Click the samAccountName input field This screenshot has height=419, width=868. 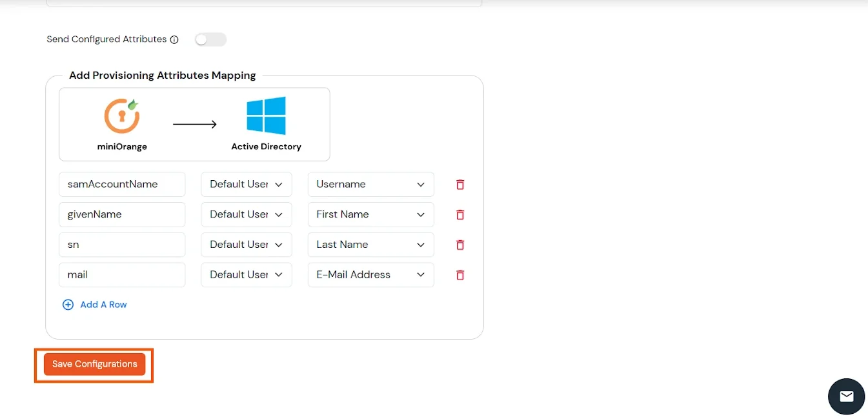point(122,184)
